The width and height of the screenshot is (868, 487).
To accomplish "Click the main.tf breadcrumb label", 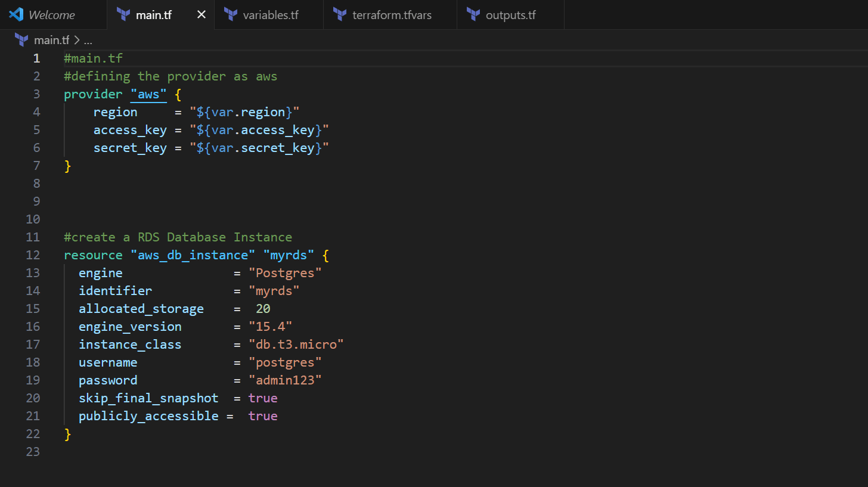I will 51,40.
